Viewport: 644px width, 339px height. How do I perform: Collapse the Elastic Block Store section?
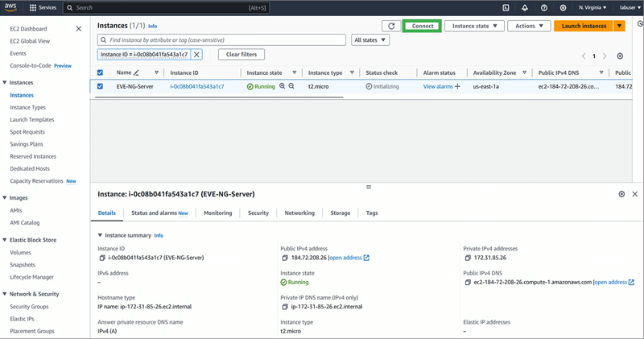point(5,240)
